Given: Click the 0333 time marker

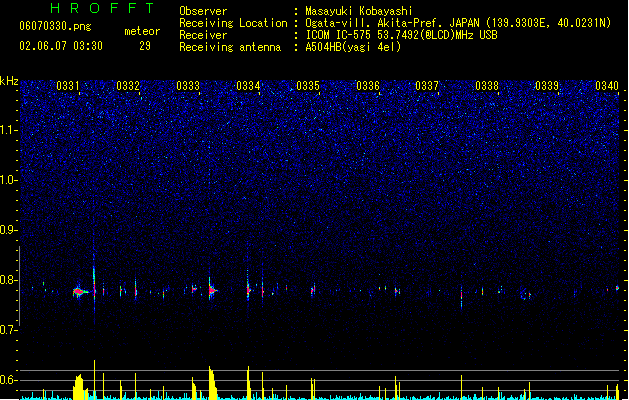Looking at the screenshot, I should pos(188,86).
